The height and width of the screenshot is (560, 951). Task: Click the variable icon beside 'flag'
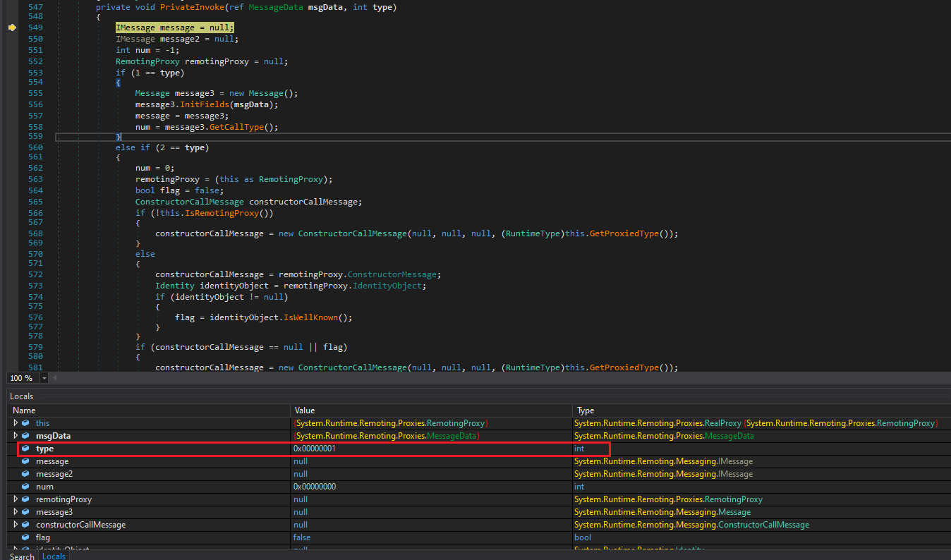tap(25, 537)
